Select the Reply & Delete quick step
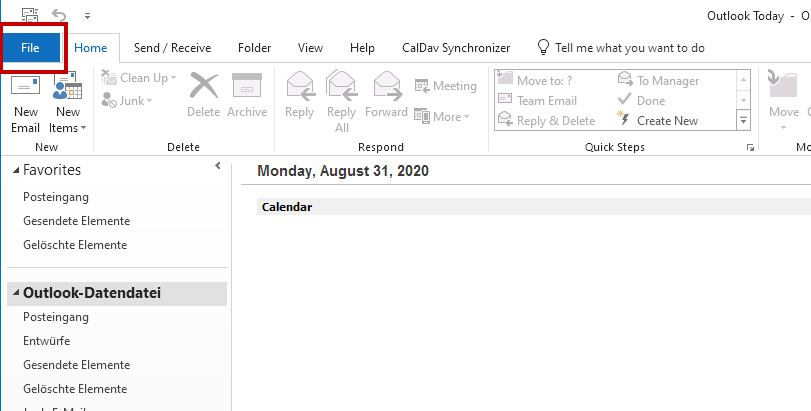 [x=546, y=121]
